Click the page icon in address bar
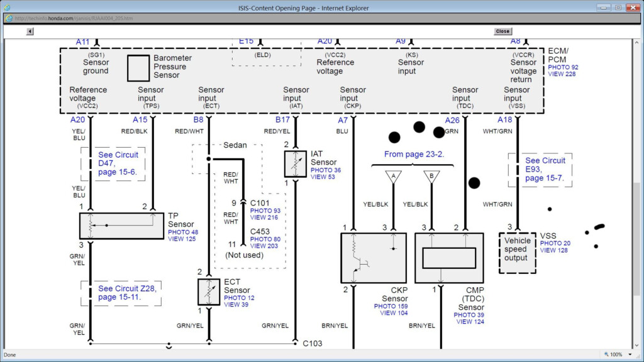Viewport: 644px width, 362px height. pyautogui.click(x=9, y=18)
